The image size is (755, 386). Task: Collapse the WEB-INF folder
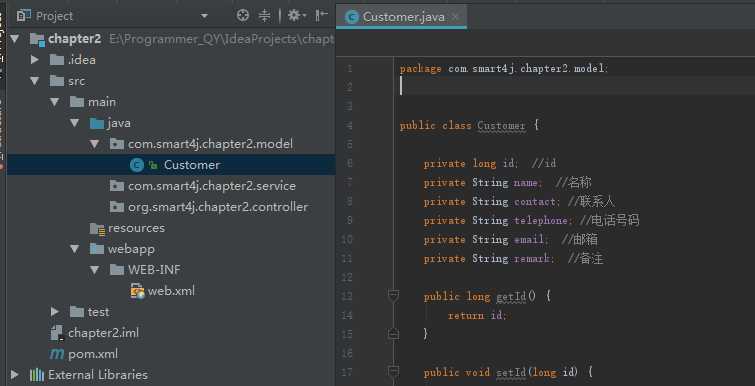[x=94, y=270]
